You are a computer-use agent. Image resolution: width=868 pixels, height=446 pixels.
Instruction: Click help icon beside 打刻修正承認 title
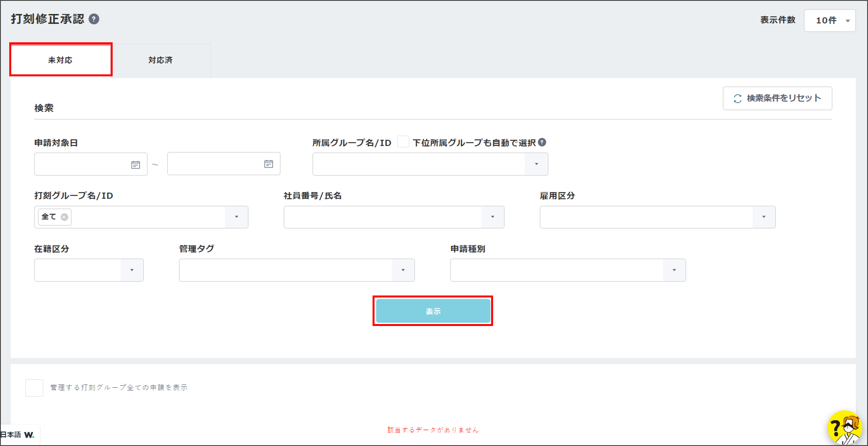coord(94,19)
